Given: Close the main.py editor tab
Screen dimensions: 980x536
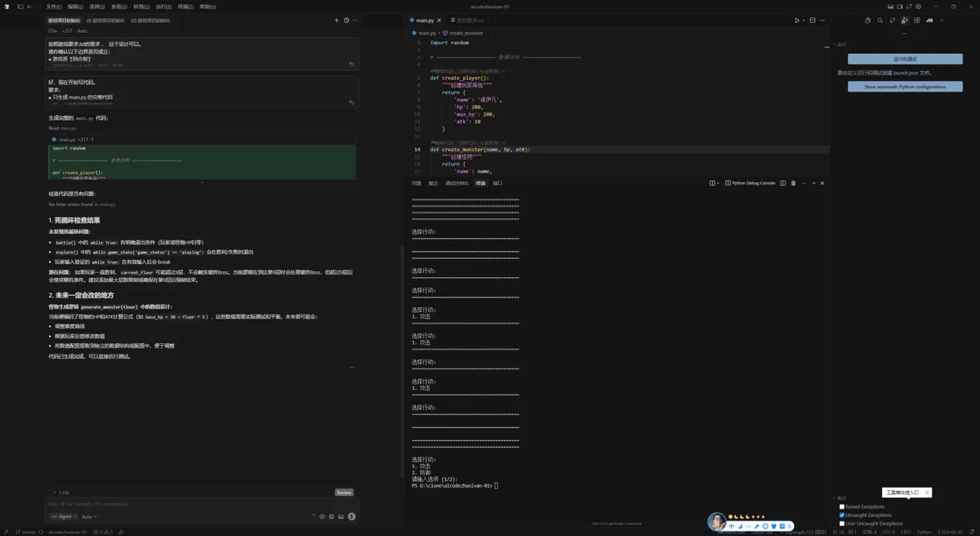Looking at the screenshot, I should 439,20.
